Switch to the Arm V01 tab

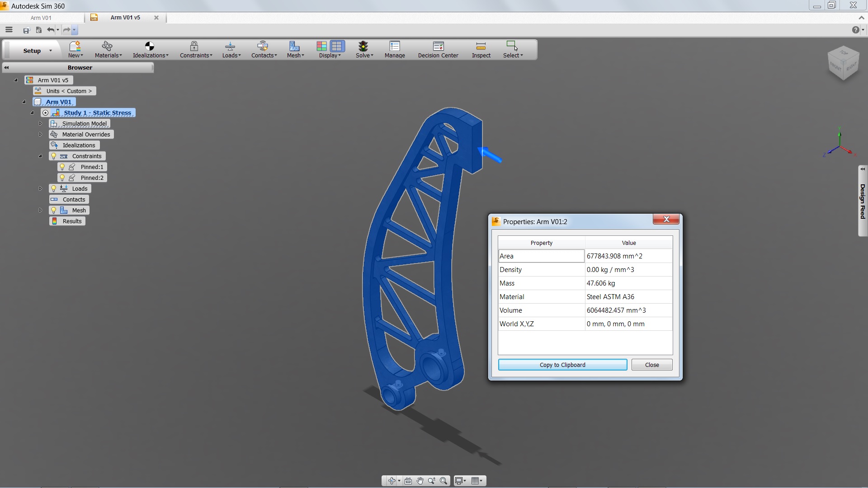(x=41, y=18)
